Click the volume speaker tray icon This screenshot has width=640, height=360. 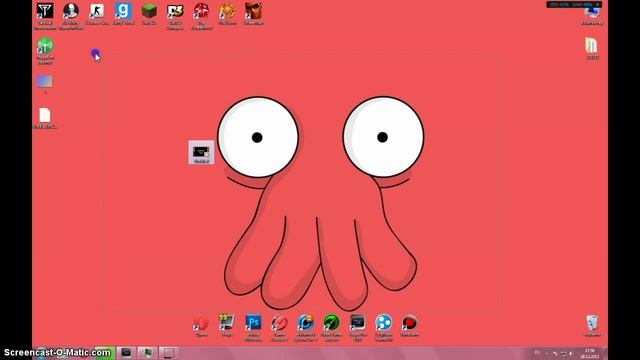coord(571,353)
